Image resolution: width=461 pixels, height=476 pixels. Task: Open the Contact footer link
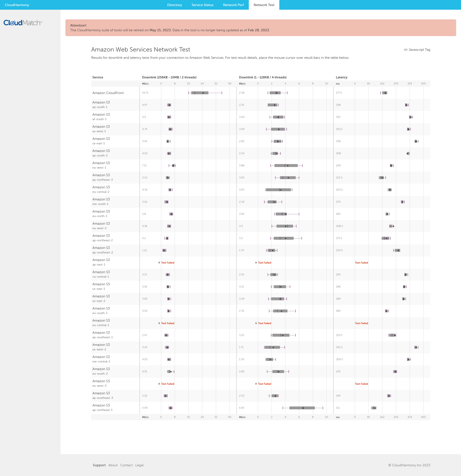pyautogui.click(x=126, y=465)
